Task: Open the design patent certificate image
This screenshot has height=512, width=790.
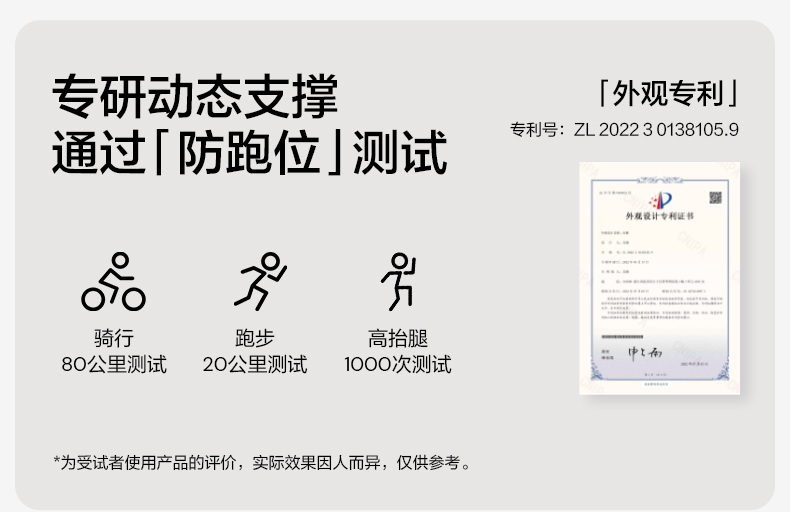Action: 660,278
